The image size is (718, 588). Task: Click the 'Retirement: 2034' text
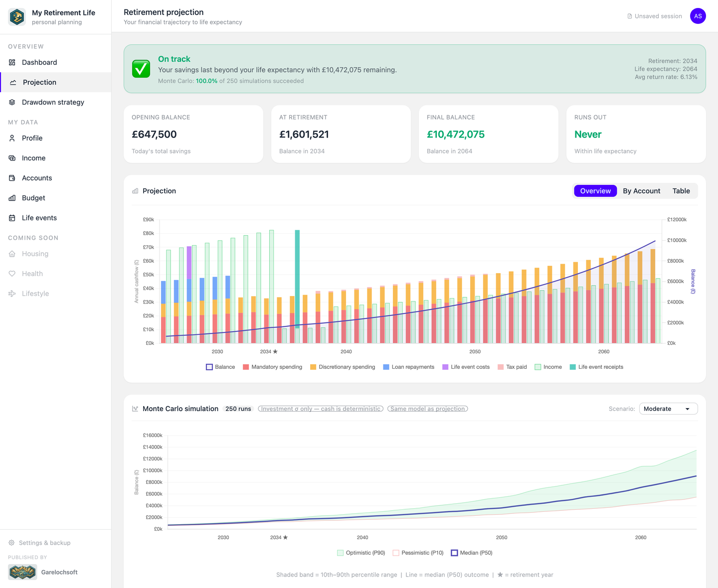[673, 61]
